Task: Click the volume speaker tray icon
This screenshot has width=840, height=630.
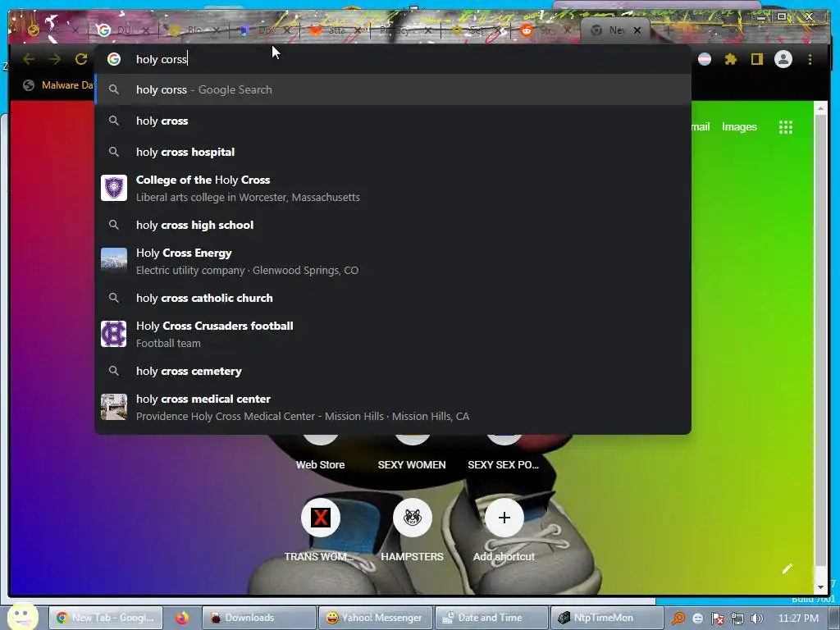Action: (757, 619)
